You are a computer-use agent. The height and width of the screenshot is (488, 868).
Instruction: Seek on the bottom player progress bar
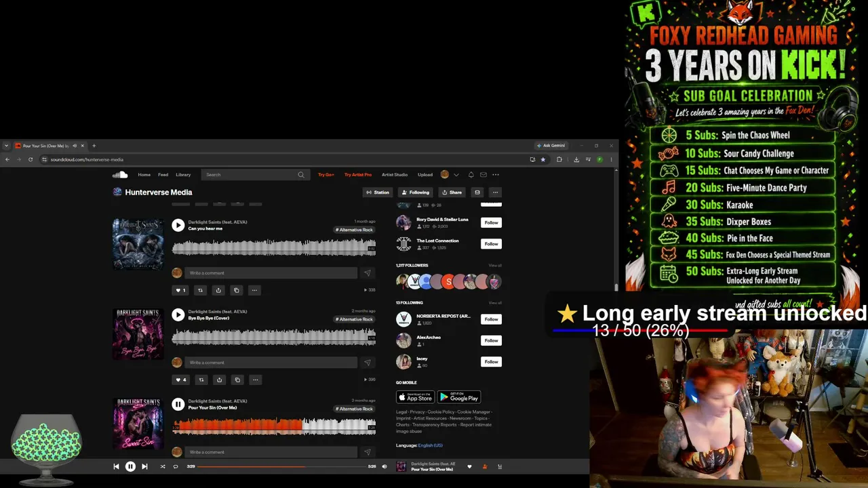tap(281, 466)
